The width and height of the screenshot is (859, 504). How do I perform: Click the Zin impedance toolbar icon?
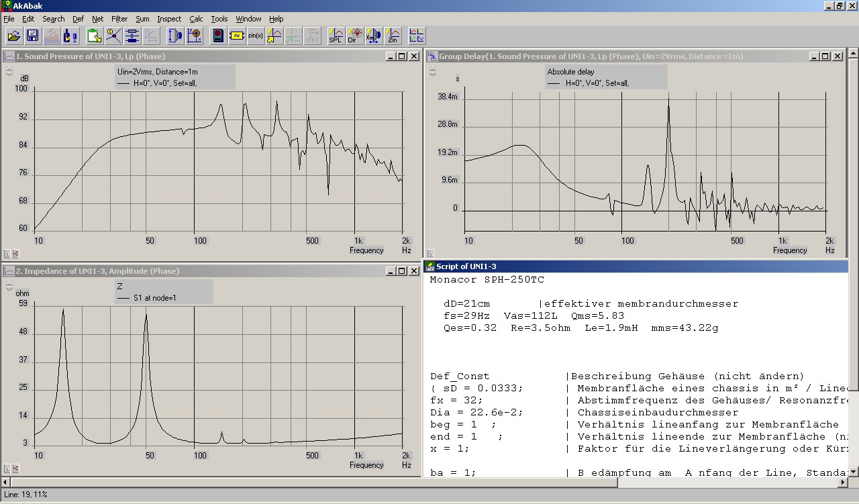(393, 36)
